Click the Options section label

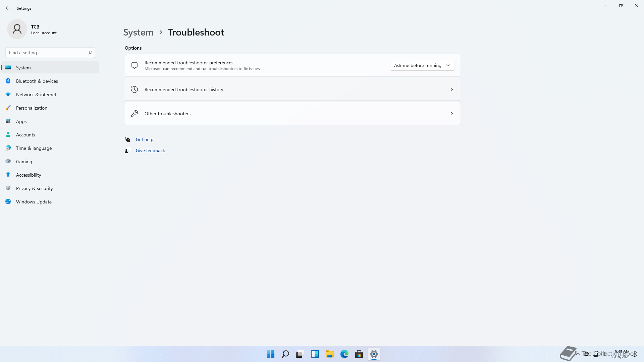click(133, 48)
